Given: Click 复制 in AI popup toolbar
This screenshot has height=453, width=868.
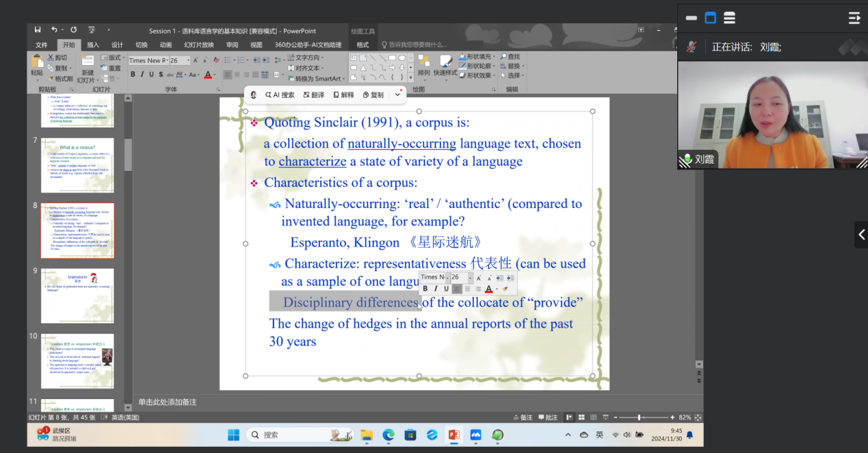Looking at the screenshot, I should (x=373, y=95).
